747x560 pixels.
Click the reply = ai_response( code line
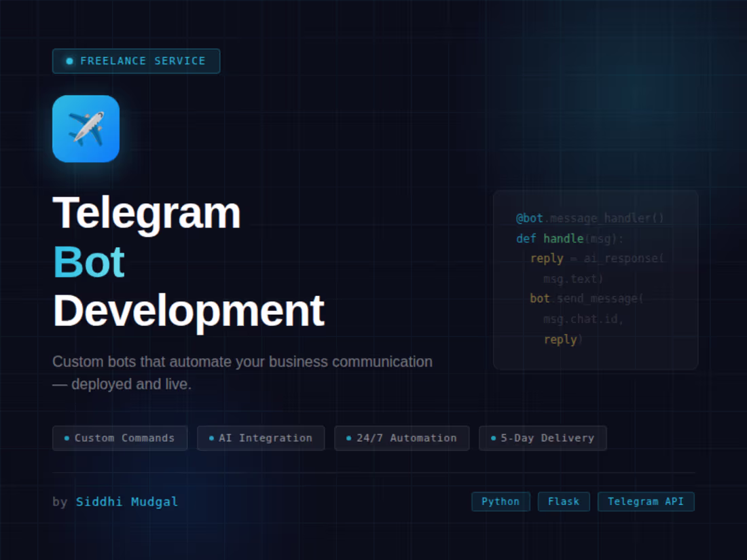(x=597, y=259)
